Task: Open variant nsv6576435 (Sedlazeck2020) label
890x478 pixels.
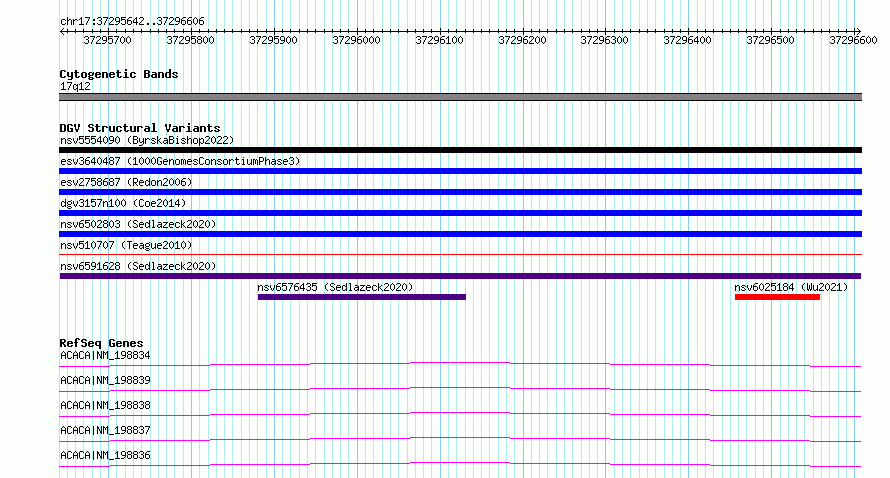Action: coord(335,287)
